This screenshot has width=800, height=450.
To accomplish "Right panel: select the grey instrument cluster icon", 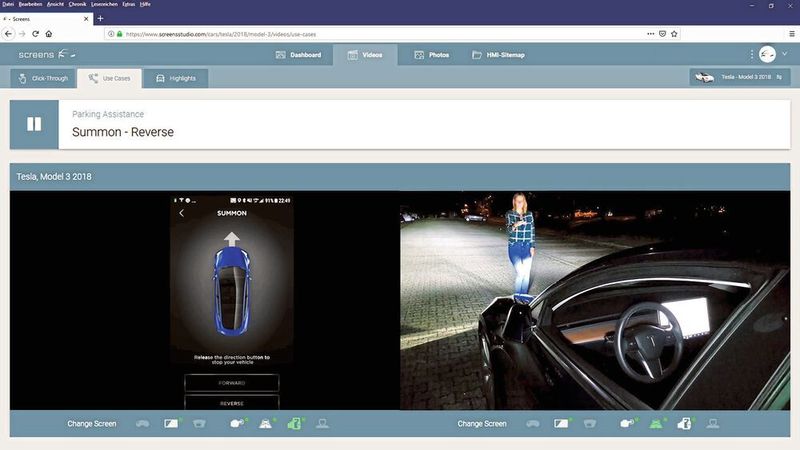I will (590, 423).
